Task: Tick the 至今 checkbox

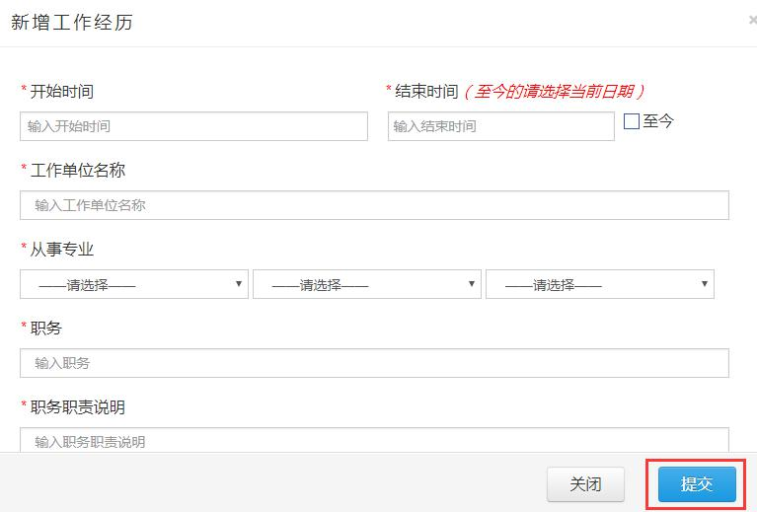Action: pos(631,121)
